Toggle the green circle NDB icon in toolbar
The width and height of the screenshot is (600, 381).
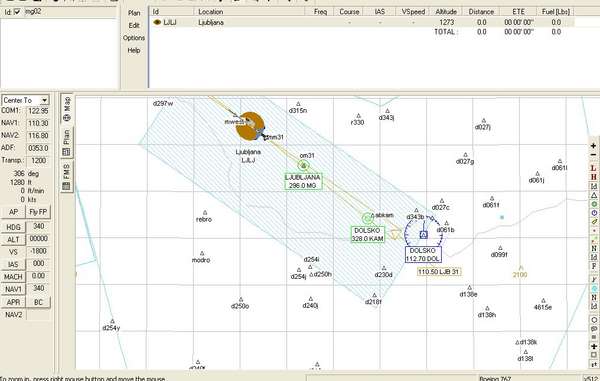593,204
